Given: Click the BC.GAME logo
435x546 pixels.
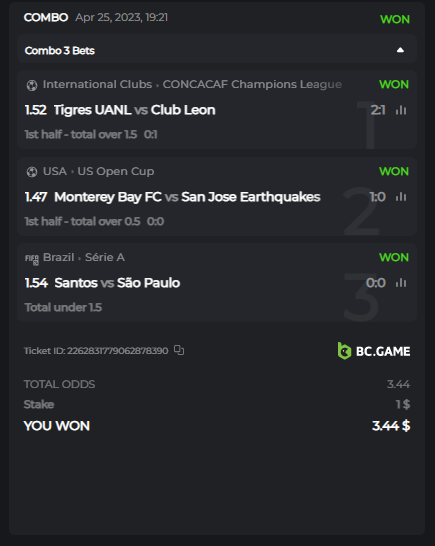Looking at the screenshot, I should tap(374, 351).
